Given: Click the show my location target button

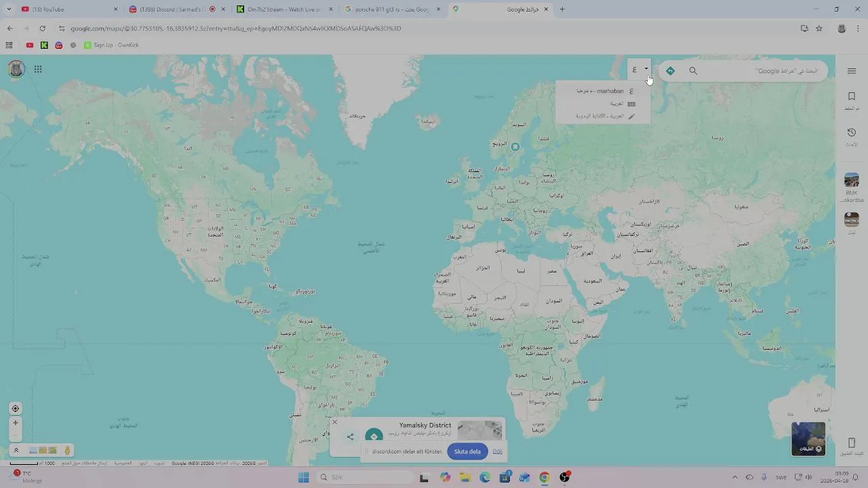Looking at the screenshot, I should tap(16, 409).
